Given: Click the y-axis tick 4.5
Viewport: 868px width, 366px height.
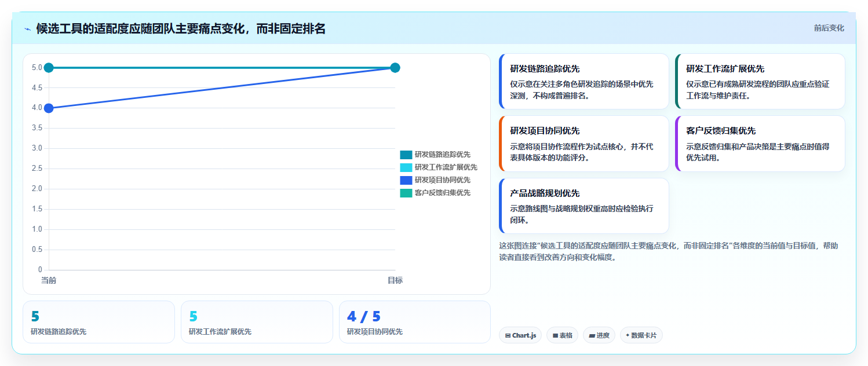Looking at the screenshot, I should pos(37,87).
